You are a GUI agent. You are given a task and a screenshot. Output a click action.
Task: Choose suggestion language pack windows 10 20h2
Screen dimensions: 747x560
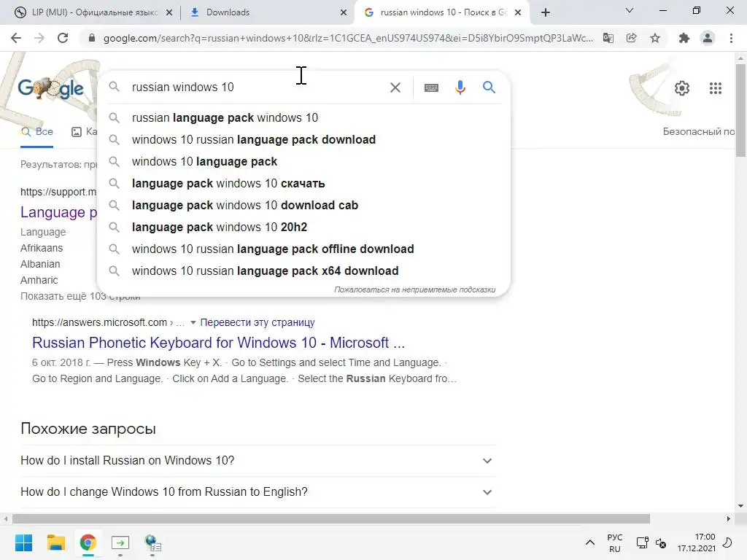(x=303, y=227)
